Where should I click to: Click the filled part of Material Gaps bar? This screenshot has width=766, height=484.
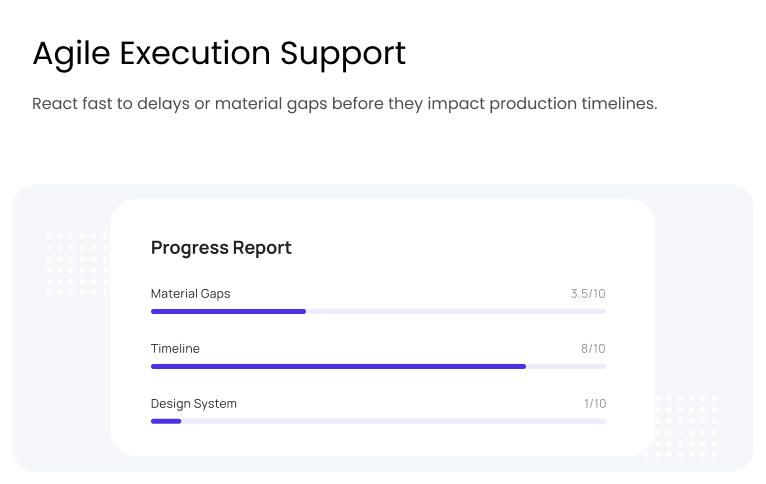[x=228, y=311]
